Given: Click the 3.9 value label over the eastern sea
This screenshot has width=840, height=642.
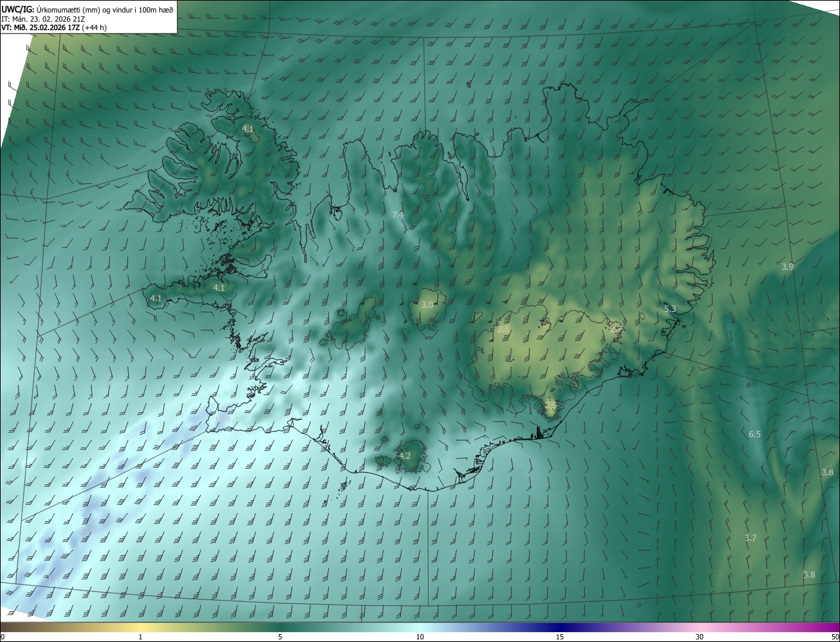Looking at the screenshot, I should [x=788, y=267].
